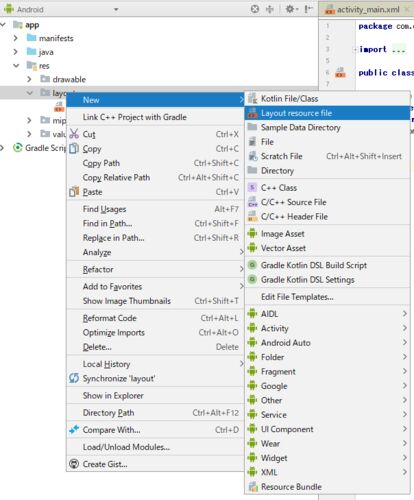Open the UI Component submenu
Screen dimensions: 414x500
point(327,429)
